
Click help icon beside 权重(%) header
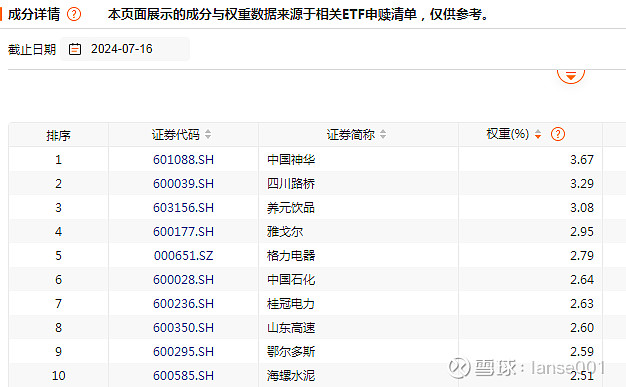point(558,134)
